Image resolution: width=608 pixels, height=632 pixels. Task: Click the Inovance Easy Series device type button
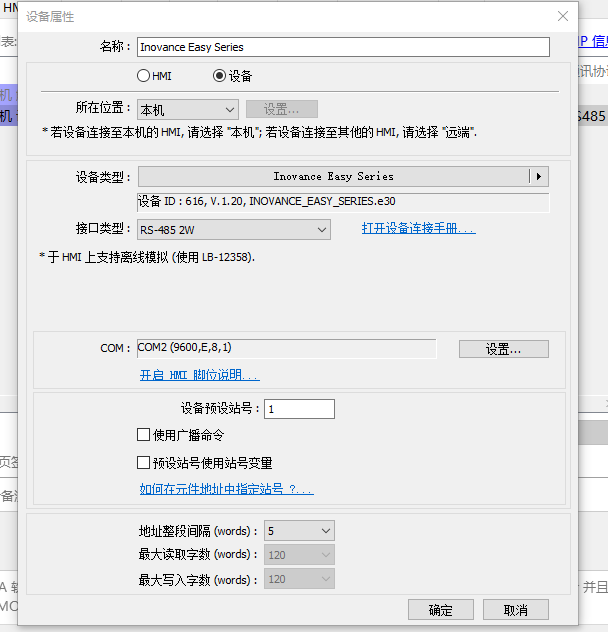[x=333, y=176]
